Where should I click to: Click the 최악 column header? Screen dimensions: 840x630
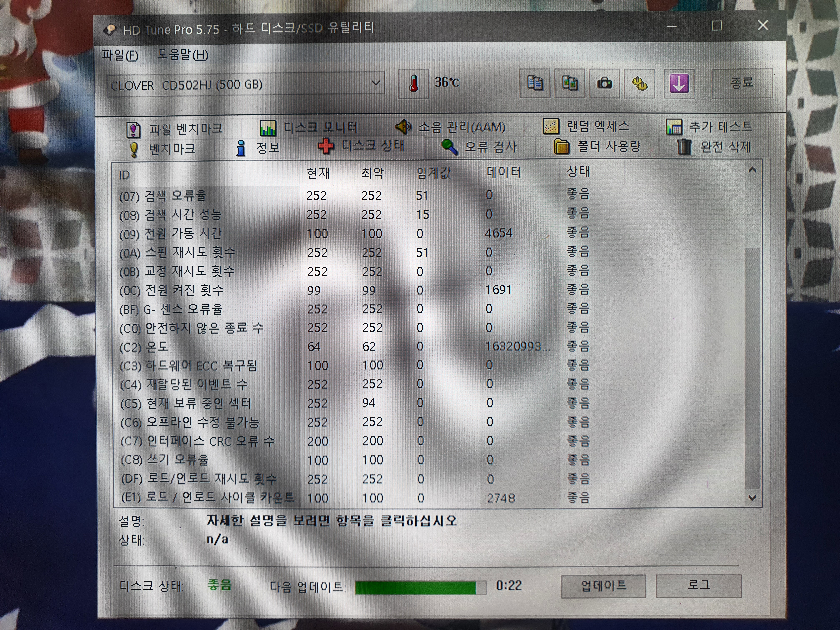(372, 173)
